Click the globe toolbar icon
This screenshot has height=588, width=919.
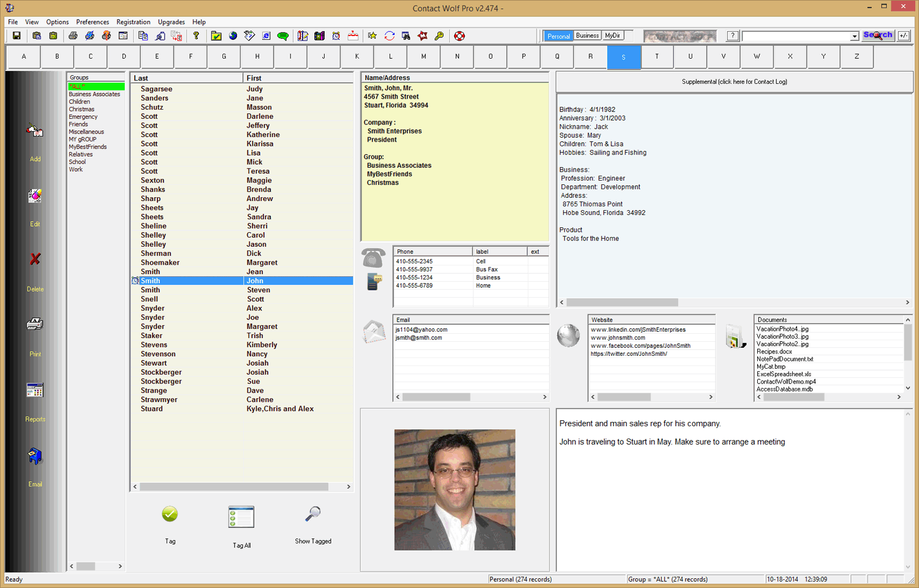coord(233,36)
